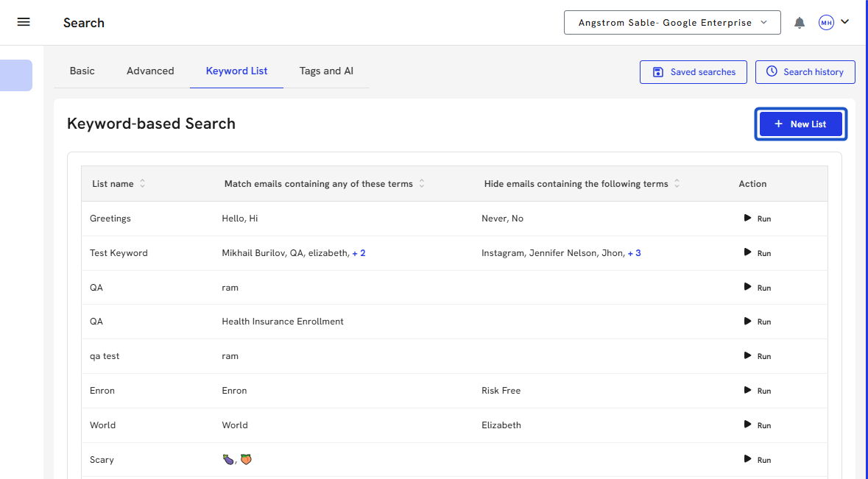Switch to the Advanced tab
Screen dimensions: 868x479
(150, 71)
